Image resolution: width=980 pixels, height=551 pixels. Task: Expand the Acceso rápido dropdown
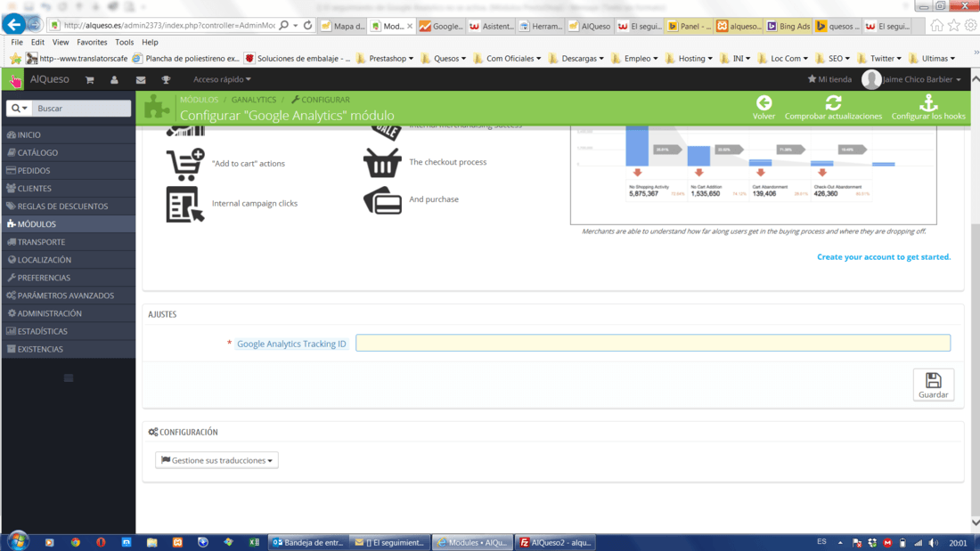222,79
